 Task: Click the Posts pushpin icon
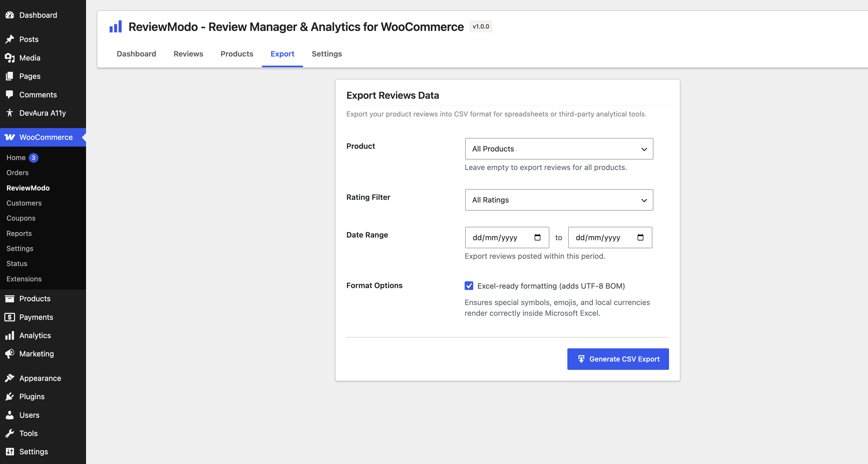tap(10, 40)
